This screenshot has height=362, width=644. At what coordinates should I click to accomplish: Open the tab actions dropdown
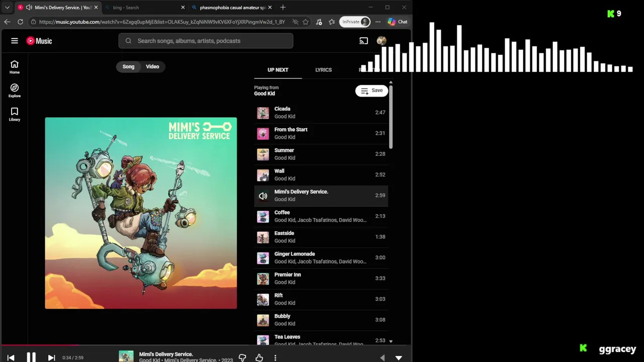(x=7, y=8)
